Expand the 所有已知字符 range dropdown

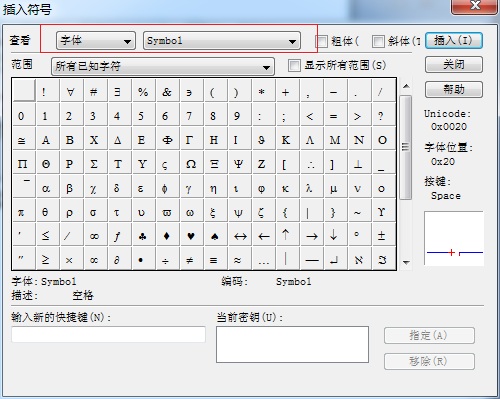click(x=163, y=66)
